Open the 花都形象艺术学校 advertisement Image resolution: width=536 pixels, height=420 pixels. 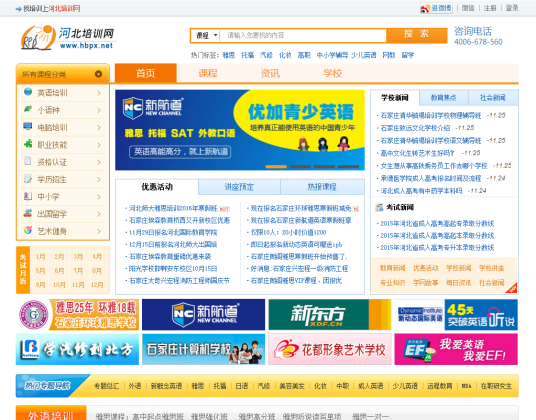330,349
